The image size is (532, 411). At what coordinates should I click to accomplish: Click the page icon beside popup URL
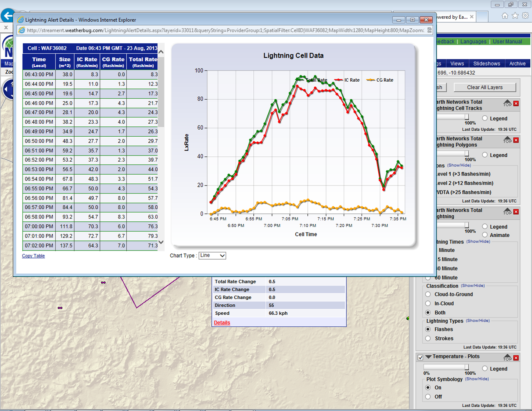pos(22,30)
